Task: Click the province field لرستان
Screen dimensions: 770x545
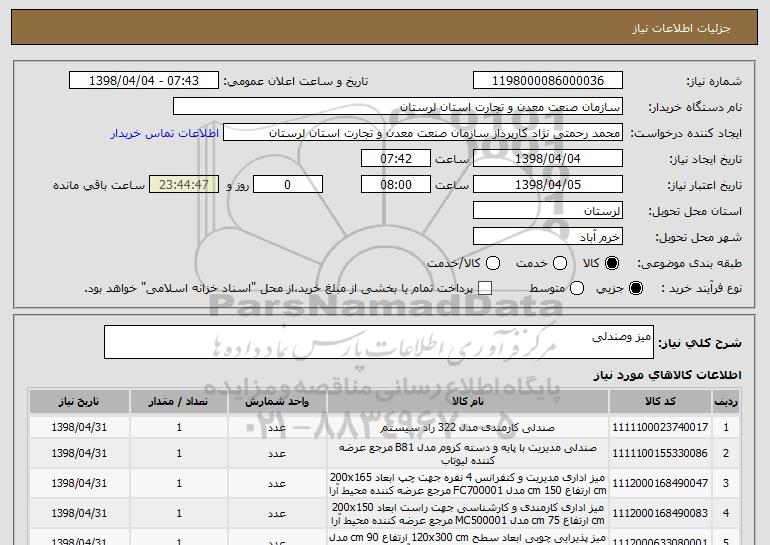Action: click(x=548, y=211)
